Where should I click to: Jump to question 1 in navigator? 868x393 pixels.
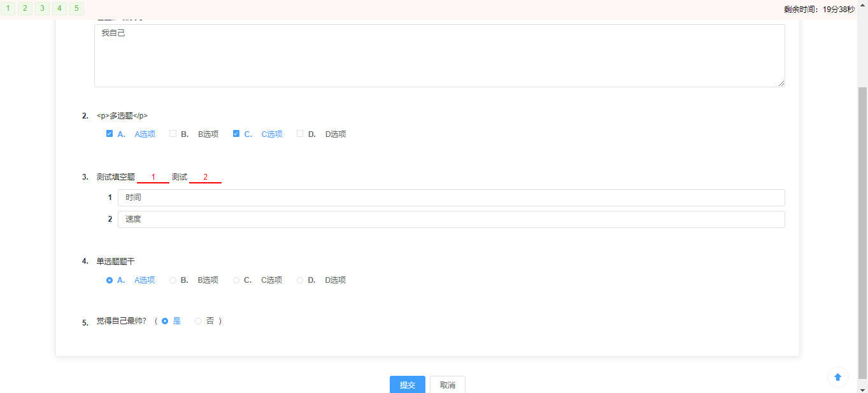[8, 8]
